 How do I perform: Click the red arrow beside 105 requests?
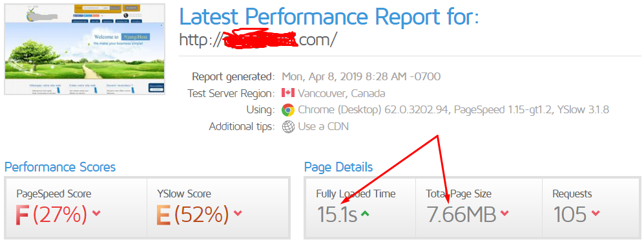click(596, 213)
